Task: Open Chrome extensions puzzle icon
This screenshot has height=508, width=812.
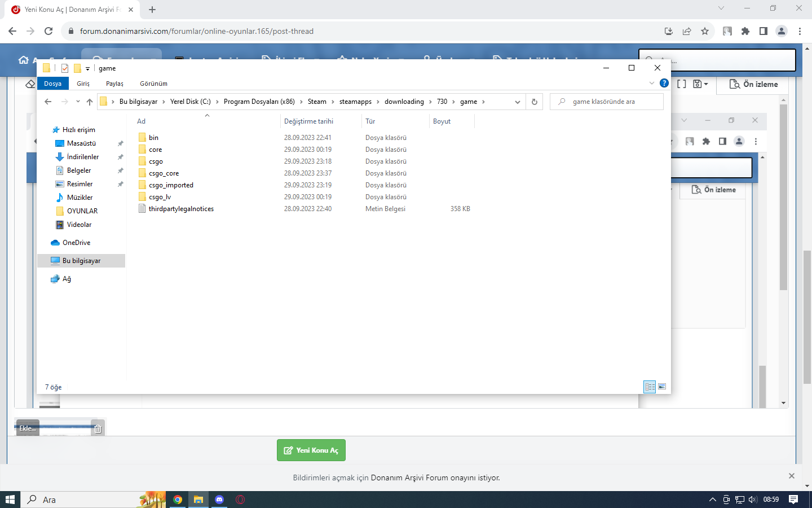Action: tap(745, 31)
